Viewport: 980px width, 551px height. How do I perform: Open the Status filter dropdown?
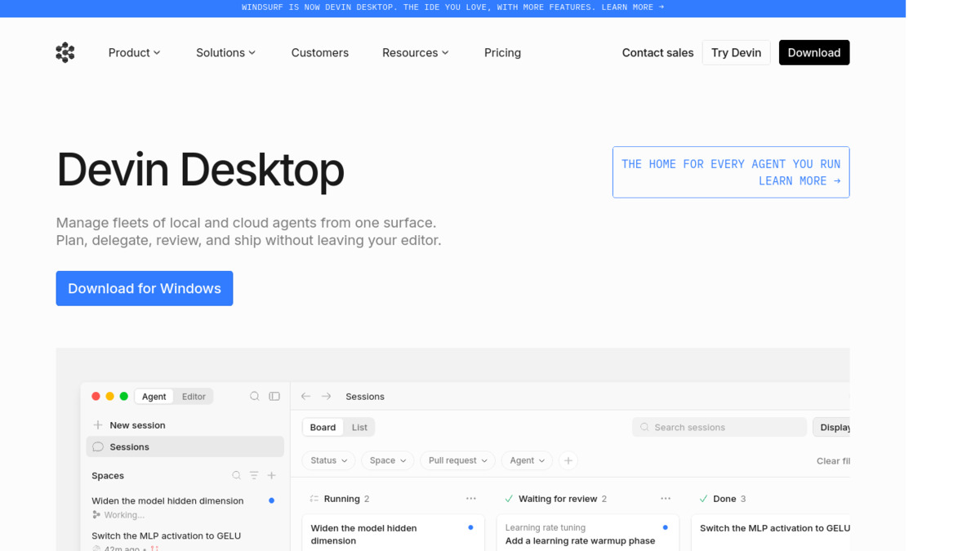pyautogui.click(x=329, y=460)
